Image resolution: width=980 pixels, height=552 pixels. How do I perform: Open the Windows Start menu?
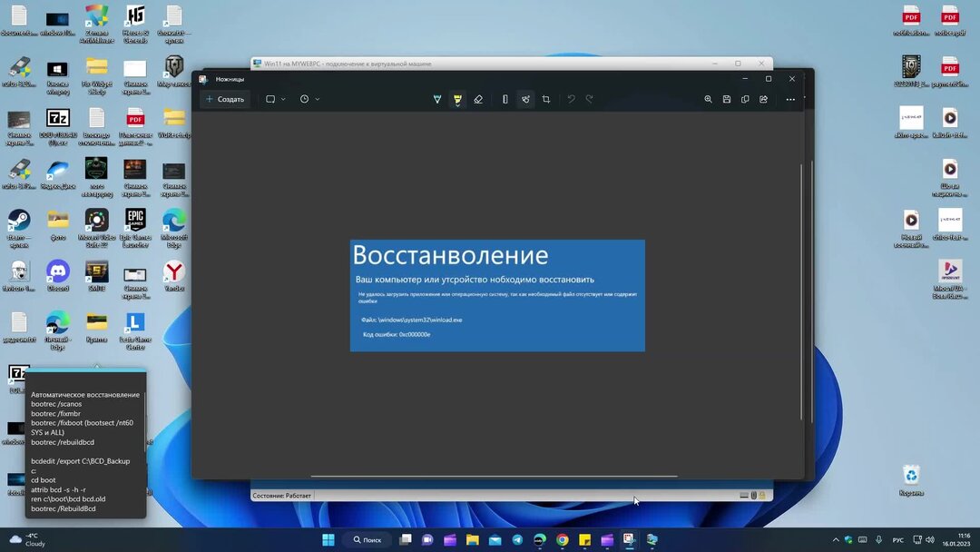328,539
